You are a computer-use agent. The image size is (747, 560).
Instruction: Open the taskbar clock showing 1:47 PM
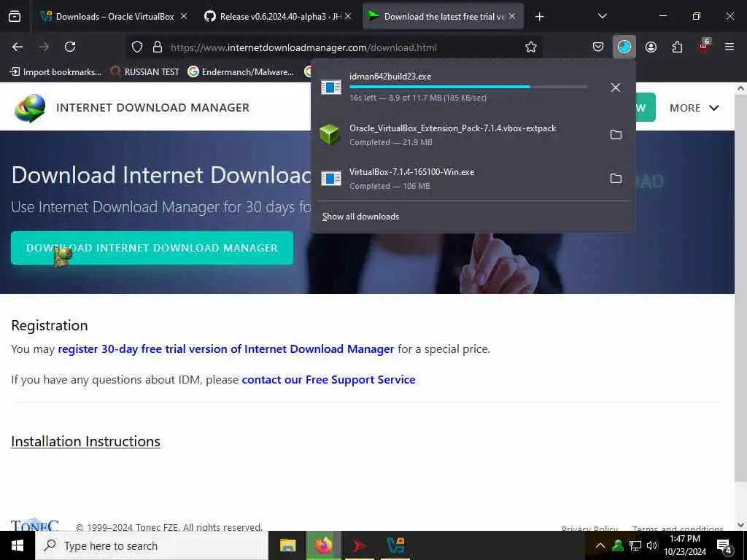point(685,545)
